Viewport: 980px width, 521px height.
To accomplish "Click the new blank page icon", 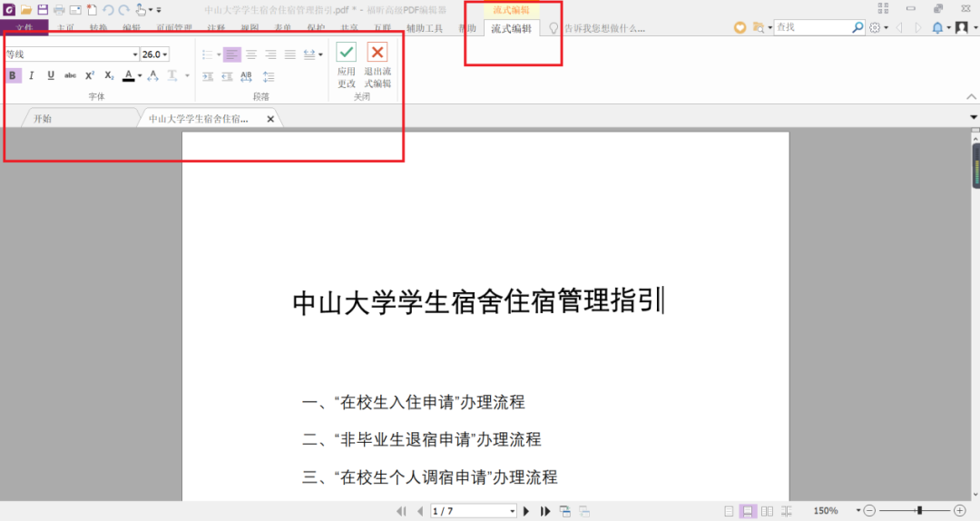I will pyautogui.click(x=92, y=9).
